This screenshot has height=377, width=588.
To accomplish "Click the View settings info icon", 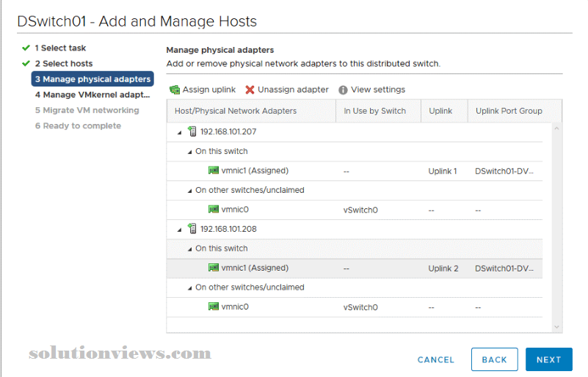I will (x=343, y=90).
